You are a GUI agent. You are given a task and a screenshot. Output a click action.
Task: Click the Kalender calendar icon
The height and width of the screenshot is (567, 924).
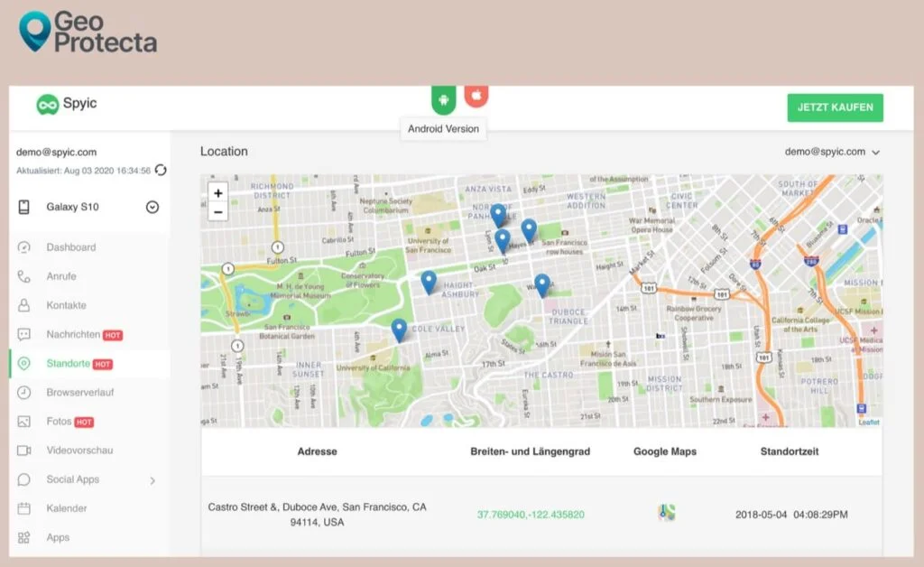[x=23, y=508]
